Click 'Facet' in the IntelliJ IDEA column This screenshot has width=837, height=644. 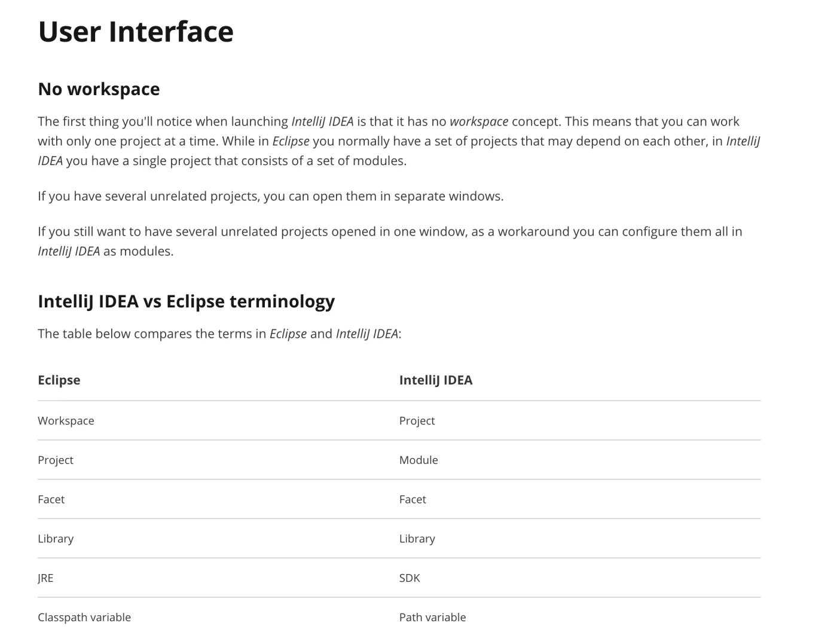pyautogui.click(x=413, y=499)
